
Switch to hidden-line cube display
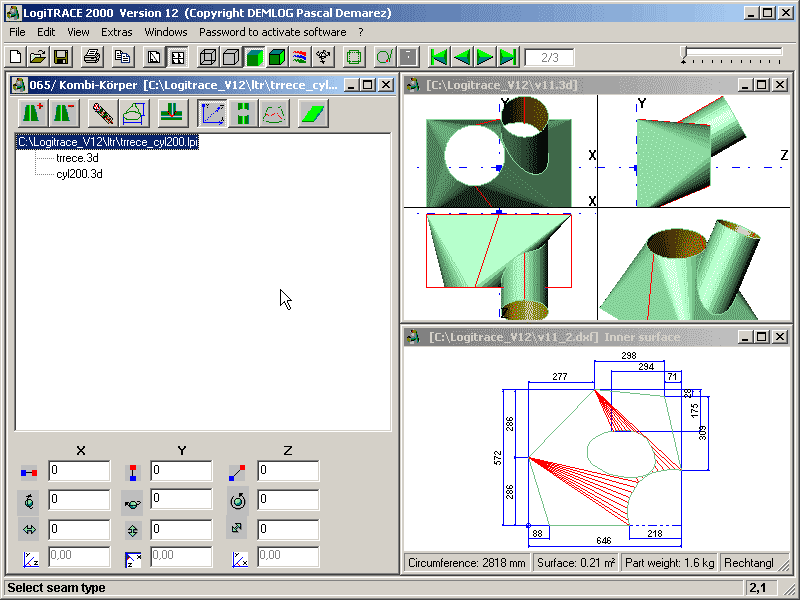231,57
